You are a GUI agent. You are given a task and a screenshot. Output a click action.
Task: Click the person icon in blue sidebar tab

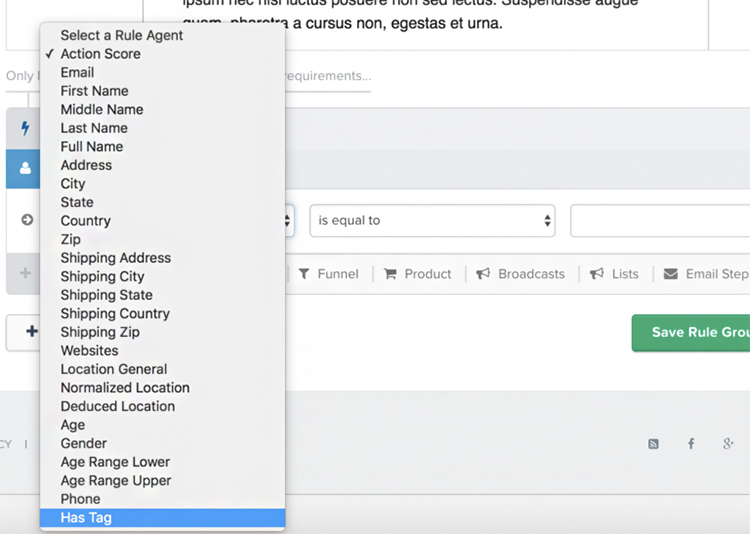pyautogui.click(x=25, y=168)
